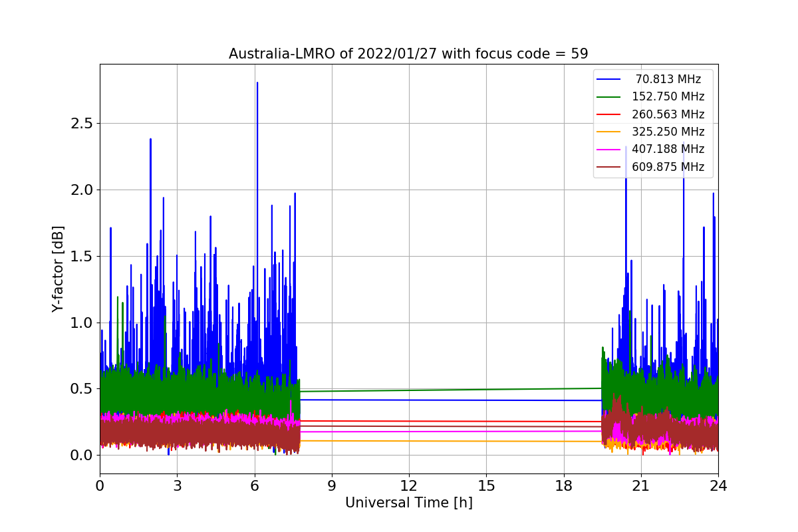The image size is (798, 532).
Task: Select the 260.563 MHz legend label
Action: [668, 114]
